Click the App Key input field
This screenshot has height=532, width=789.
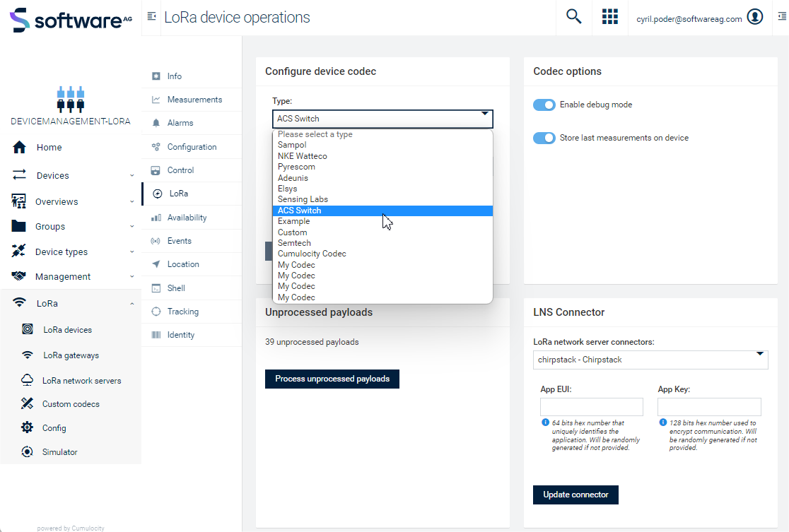coord(709,407)
